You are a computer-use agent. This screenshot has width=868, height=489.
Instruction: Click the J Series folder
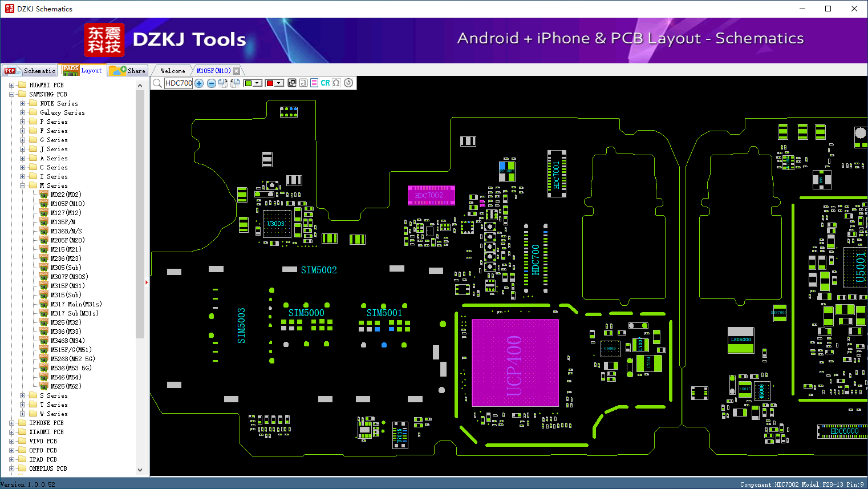click(54, 149)
